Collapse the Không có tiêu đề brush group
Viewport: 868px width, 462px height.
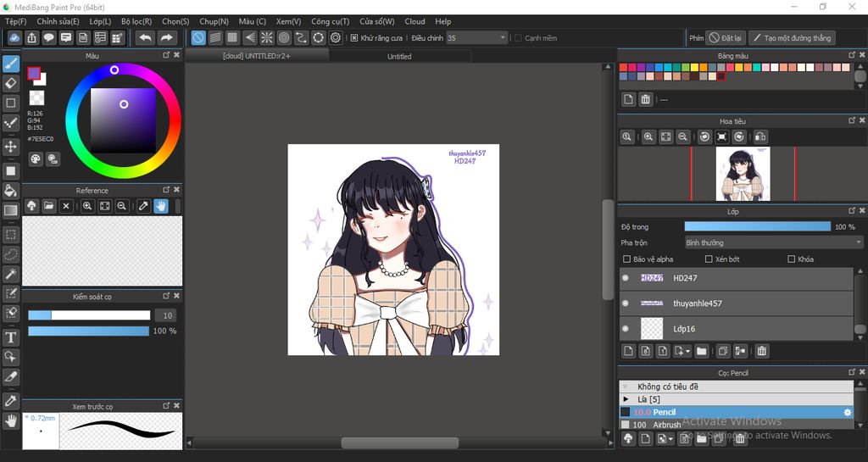(x=626, y=387)
